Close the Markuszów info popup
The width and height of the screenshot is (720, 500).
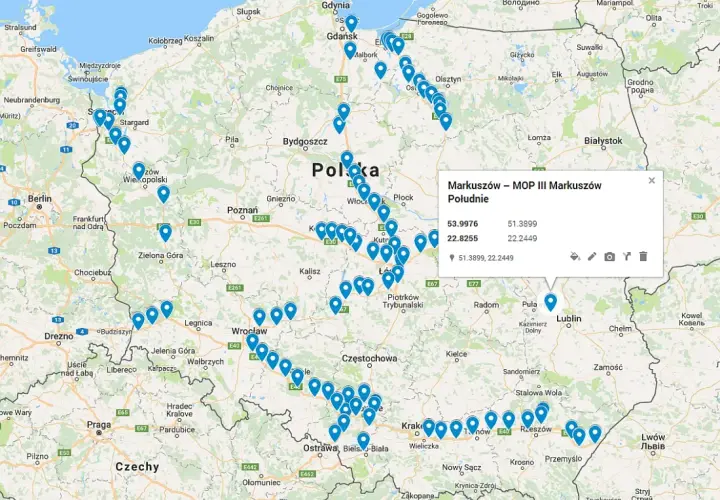652,180
